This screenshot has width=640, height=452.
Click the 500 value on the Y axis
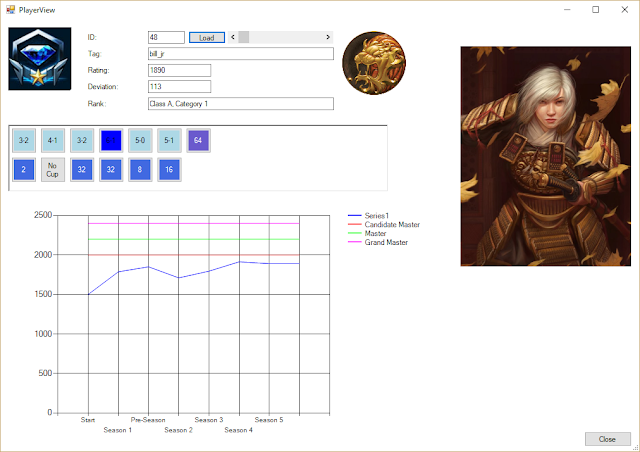(x=45, y=373)
